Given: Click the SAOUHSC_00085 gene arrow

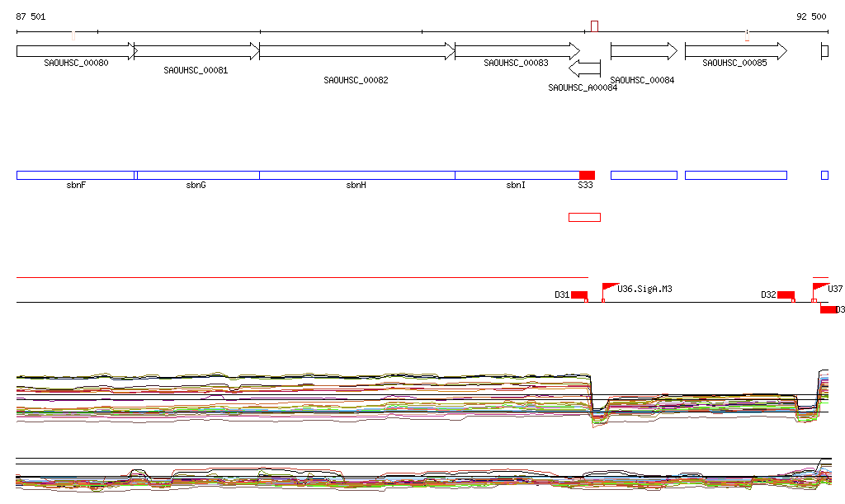Looking at the screenshot, I should [735, 51].
